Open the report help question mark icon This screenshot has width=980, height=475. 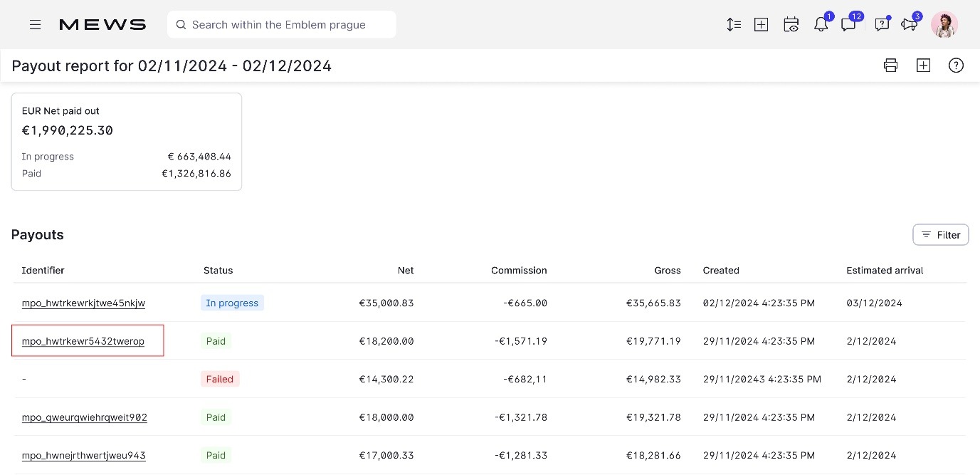coord(956,66)
